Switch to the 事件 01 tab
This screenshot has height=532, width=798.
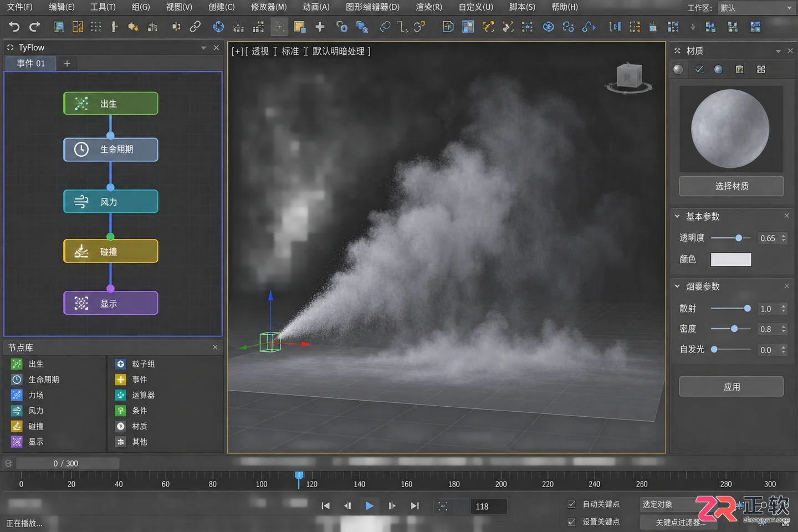[30, 64]
